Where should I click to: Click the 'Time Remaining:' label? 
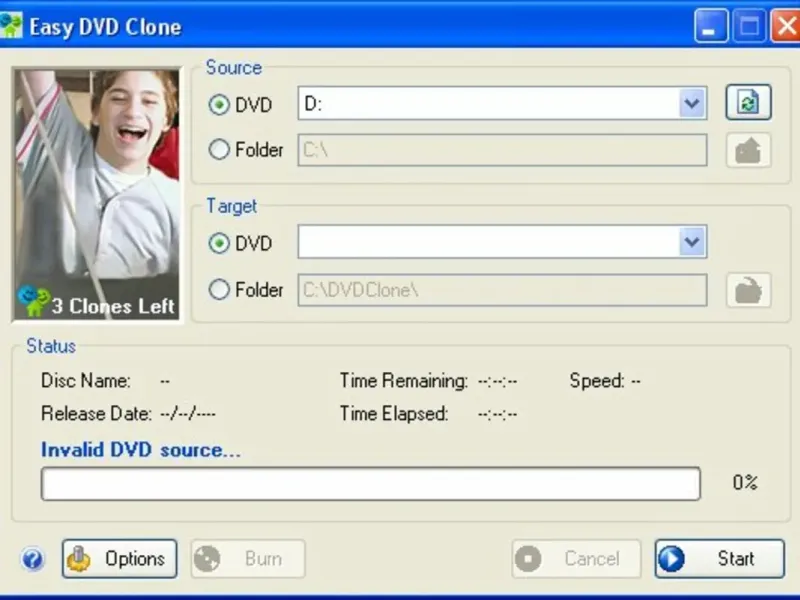point(404,381)
